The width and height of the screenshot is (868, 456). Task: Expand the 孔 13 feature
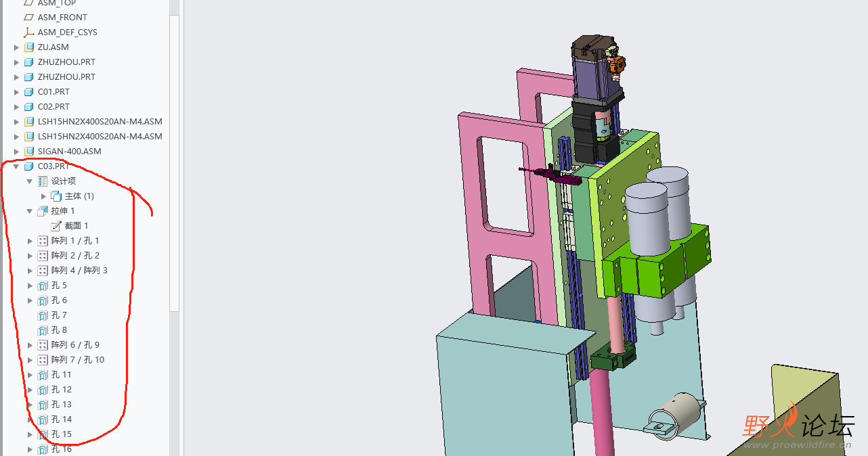pyautogui.click(x=30, y=405)
